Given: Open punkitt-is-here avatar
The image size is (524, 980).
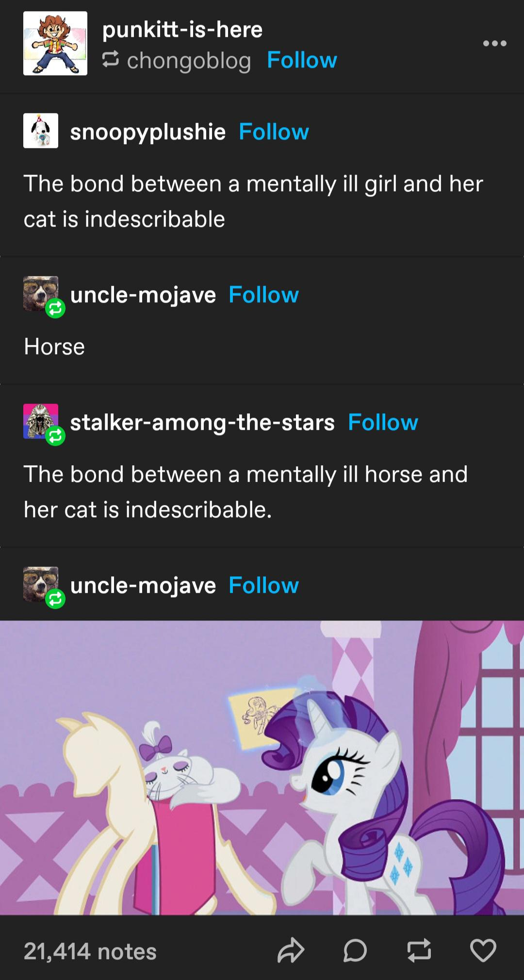Looking at the screenshot, I should [55, 44].
